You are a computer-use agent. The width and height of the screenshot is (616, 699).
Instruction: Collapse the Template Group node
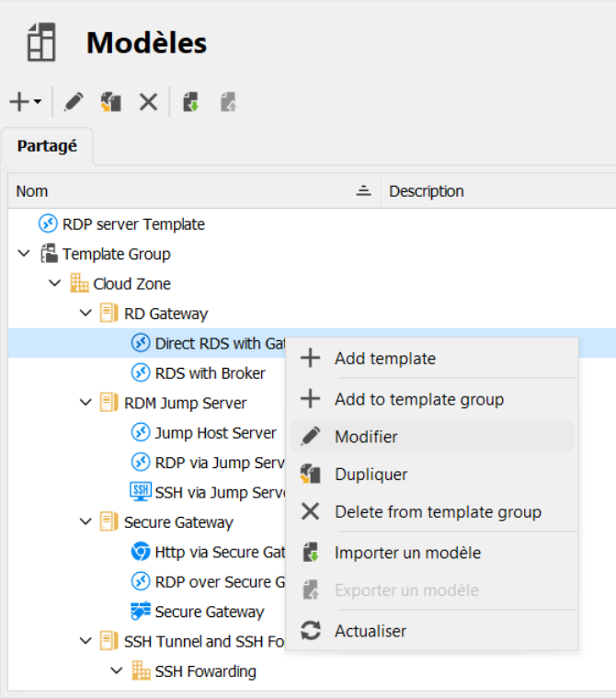pos(24,254)
